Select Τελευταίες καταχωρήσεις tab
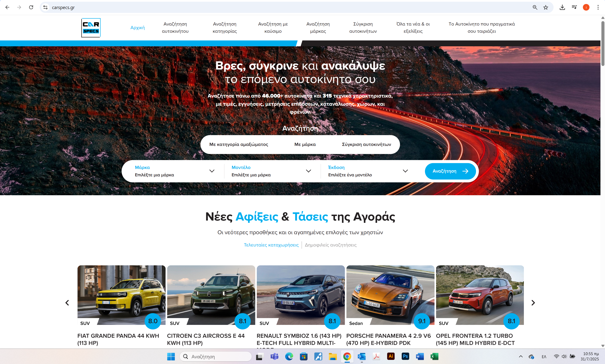 pyautogui.click(x=271, y=245)
